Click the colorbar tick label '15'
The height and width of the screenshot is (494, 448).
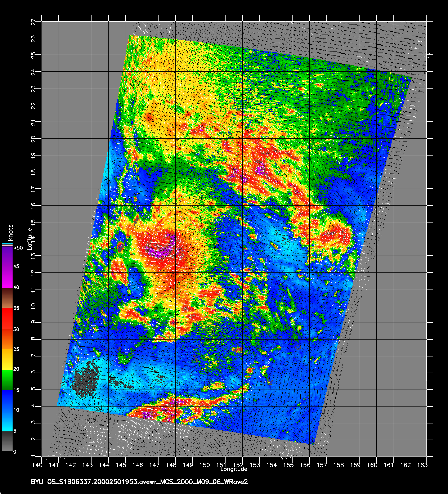click(x=16, y=390)
